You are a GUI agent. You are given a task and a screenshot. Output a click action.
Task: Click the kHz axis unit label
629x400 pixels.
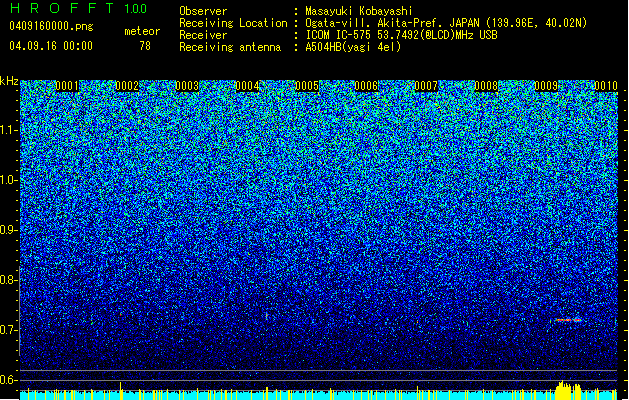coord(9,81)
